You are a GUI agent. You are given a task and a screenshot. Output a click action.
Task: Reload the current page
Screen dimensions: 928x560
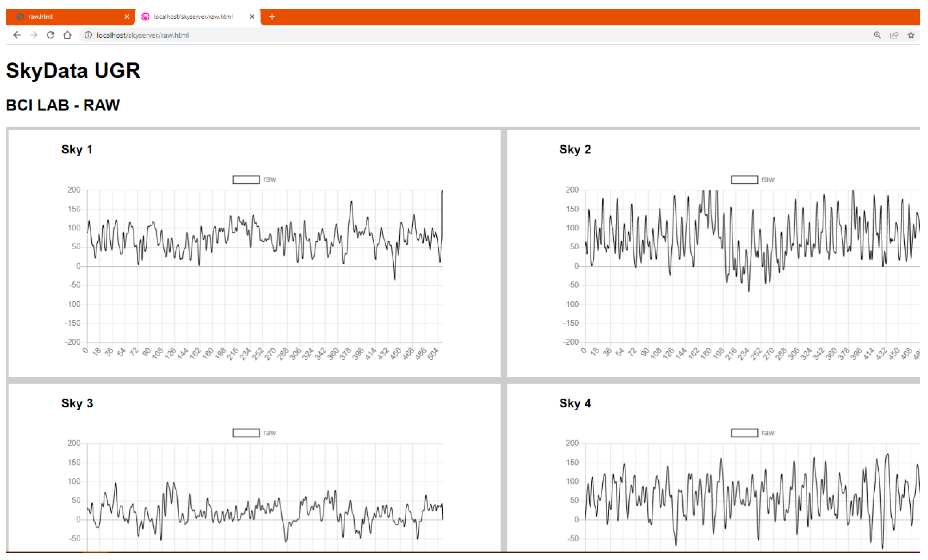[50, 35]
